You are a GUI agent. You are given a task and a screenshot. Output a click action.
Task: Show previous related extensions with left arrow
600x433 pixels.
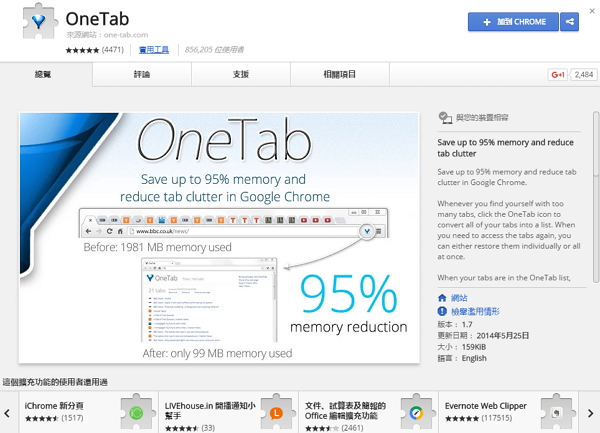pyautogui.click(x=7, y=413)
